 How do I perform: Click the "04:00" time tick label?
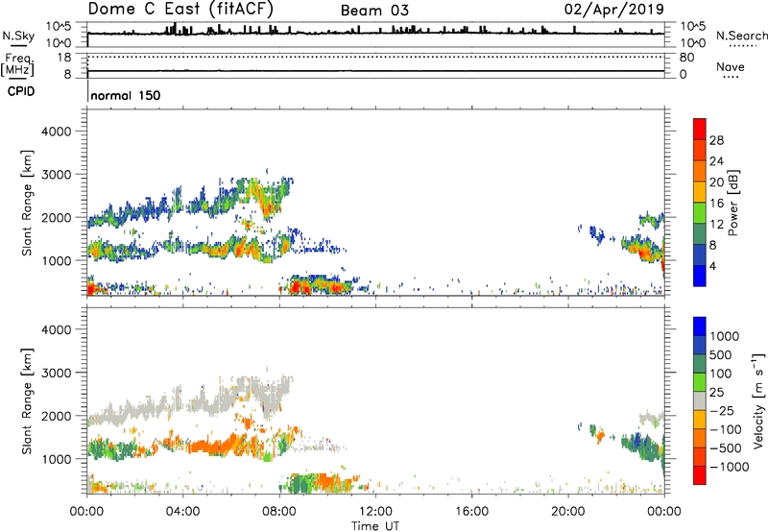coord(182,512)
